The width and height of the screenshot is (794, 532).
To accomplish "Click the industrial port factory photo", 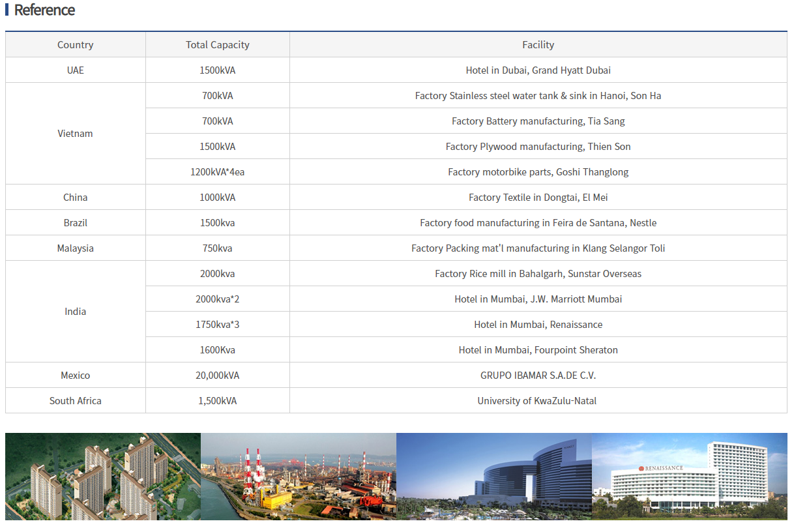I will pyautogui.click(x=299, y=477).
